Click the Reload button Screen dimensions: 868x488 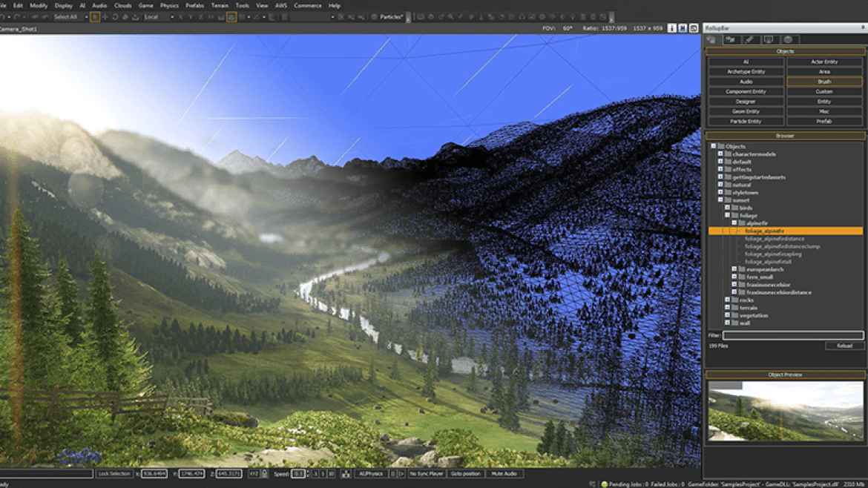(x=844, y=346)
